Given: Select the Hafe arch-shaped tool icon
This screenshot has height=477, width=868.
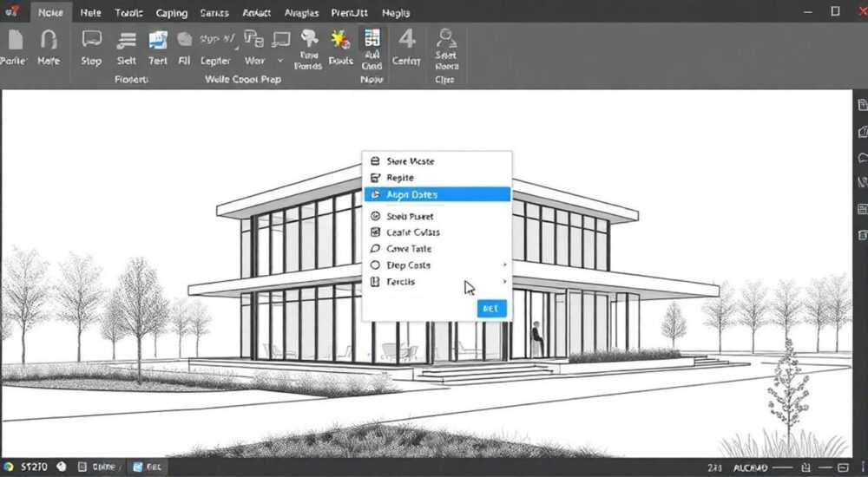Looking at the screenshot, I should tap(49, 40).
